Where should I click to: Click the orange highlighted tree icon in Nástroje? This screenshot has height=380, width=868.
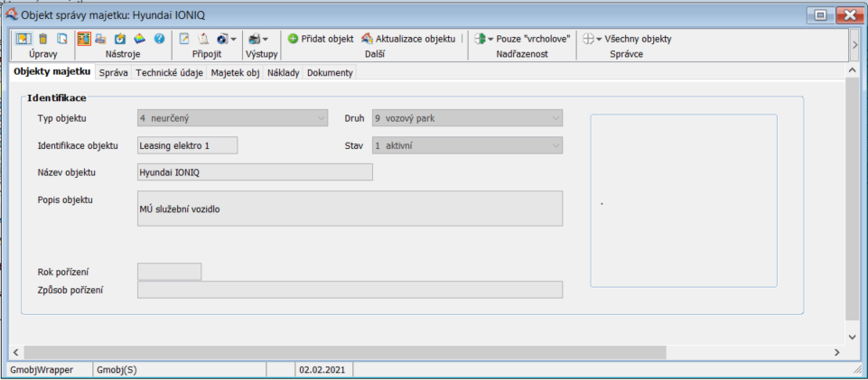pos(84,39)
